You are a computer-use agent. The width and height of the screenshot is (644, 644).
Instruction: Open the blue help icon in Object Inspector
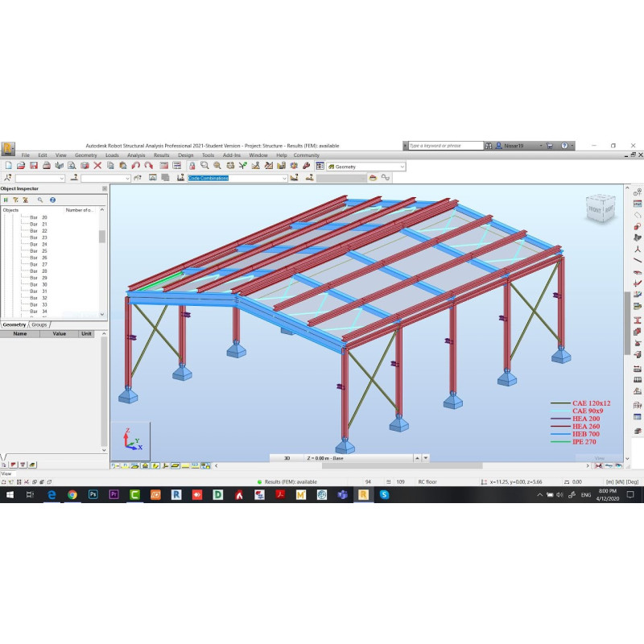tap(52, 200)
